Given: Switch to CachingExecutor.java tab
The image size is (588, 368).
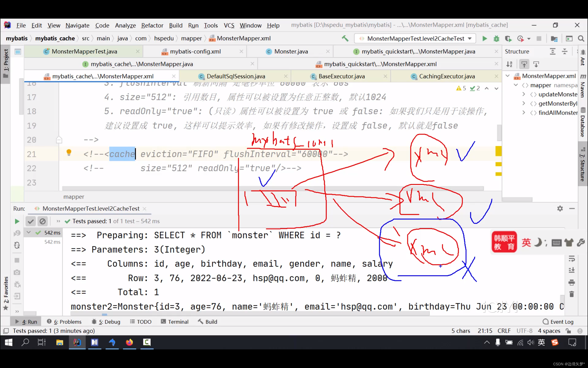Looking at the screenshot, I should (x=447, y=76).
